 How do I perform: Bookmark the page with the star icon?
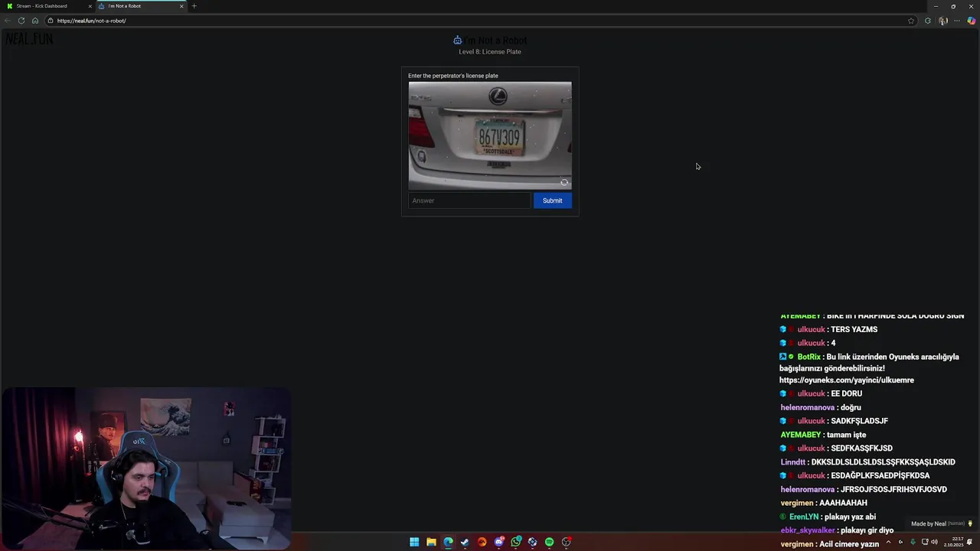[x=911, y=21]
